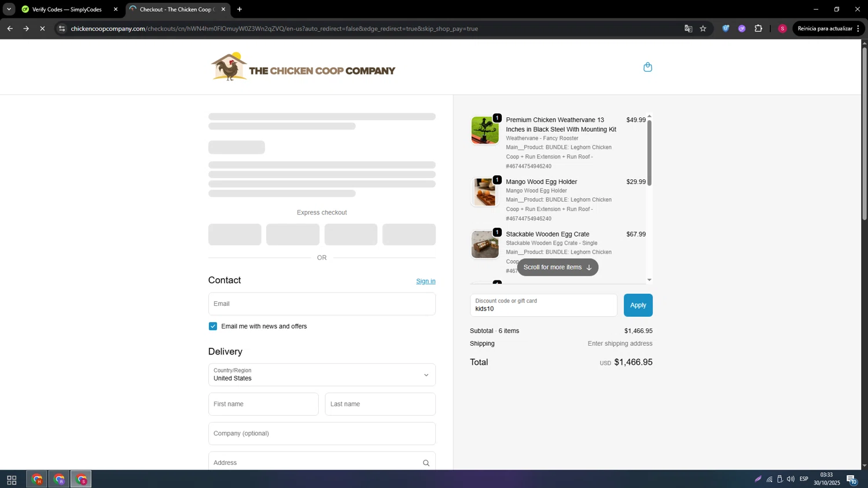Open Windows Task View button
The width and height of the screenshot is (868, 488).
pyautogui.click(x=12, y=479)
